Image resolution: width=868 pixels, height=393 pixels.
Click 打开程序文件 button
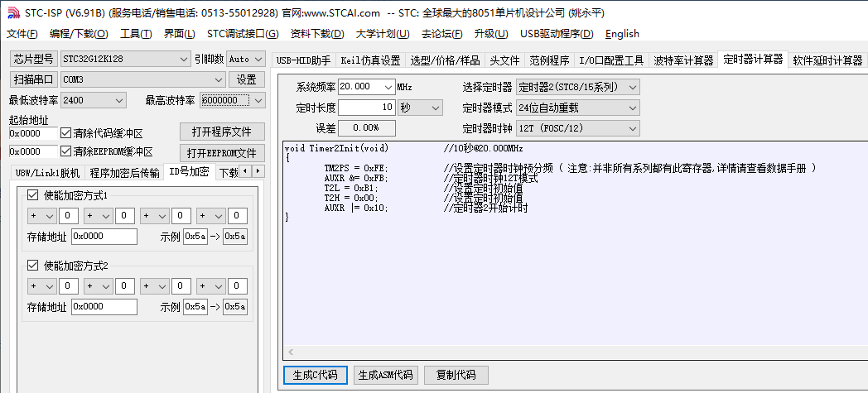coord(222,132)
